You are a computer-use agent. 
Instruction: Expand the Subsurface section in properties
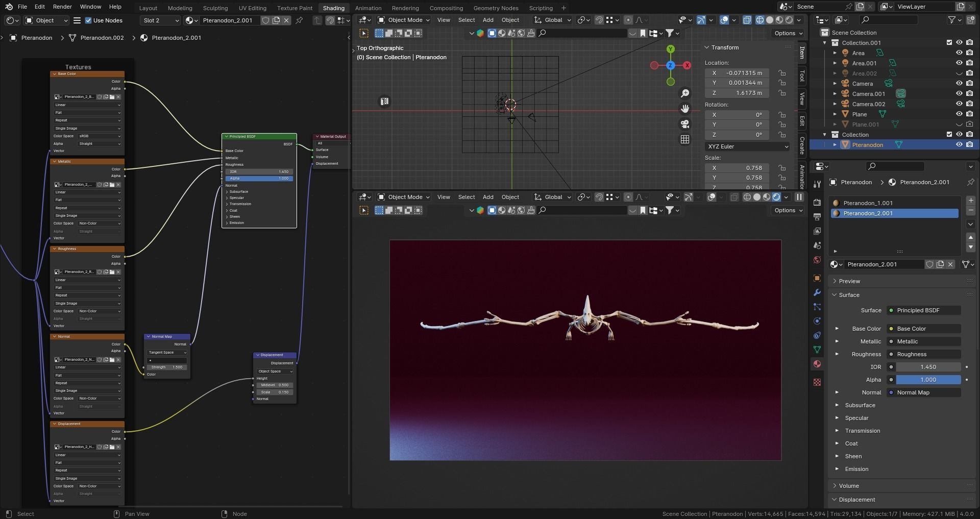click(860, 405)
